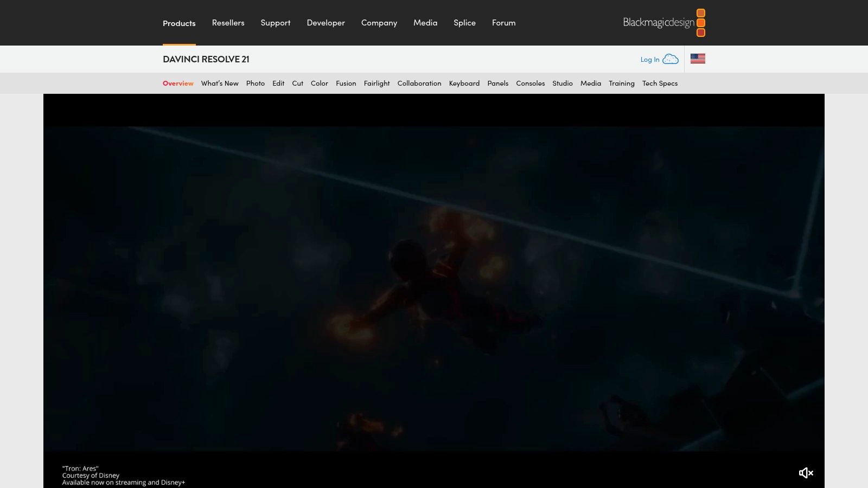This screenshot has width=868, height=488.
Task: Open the Developer menu item
Action: [x=325, y=23]
